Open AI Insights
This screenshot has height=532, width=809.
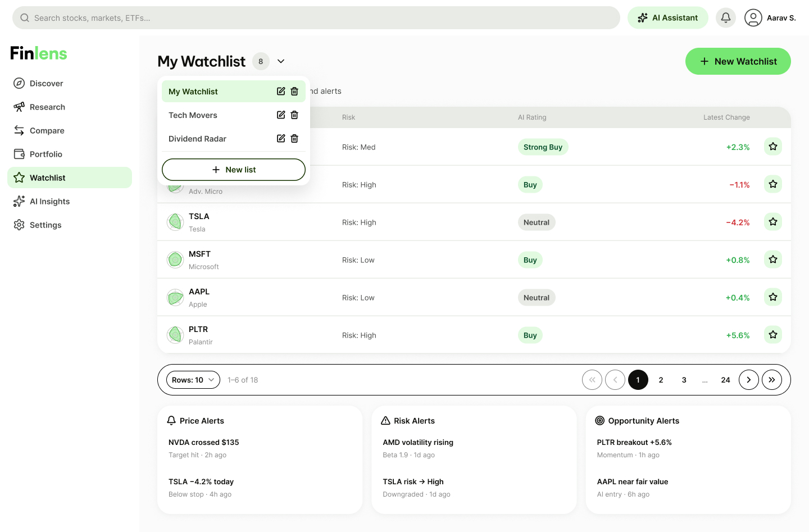click(x=70, y=201)
